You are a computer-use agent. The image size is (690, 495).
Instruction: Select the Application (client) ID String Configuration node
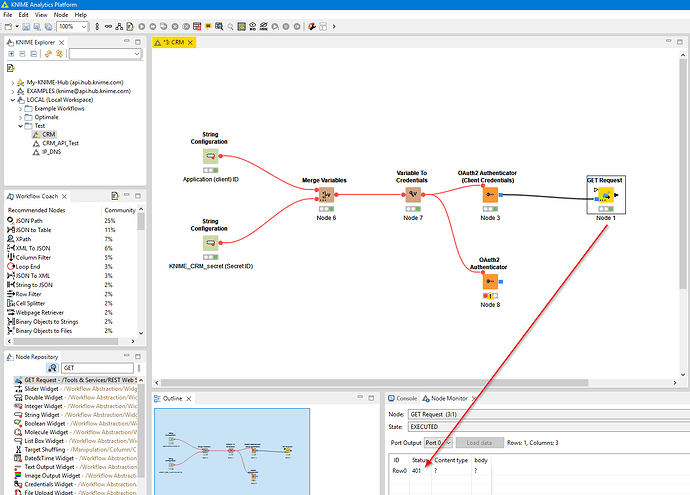211,156
